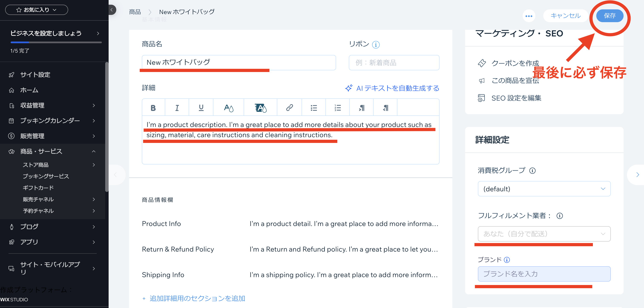
Task: Save the product with 保存 button
Action: (609, 16)
